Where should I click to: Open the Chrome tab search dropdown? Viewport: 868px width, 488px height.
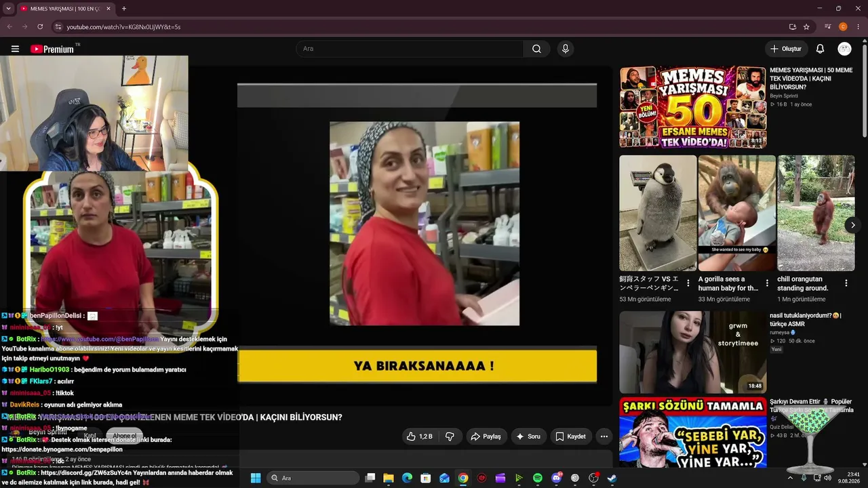click(x=8, y=9)
